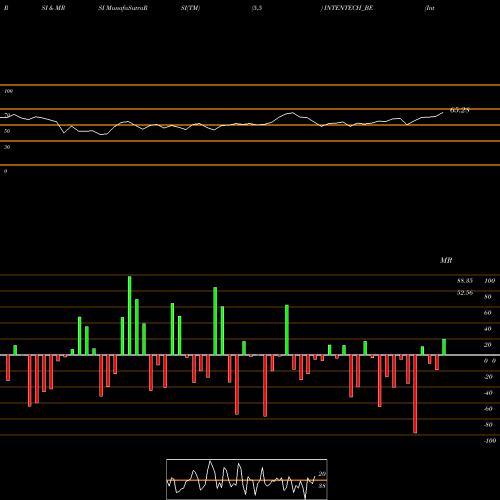The image size is (500, 500).
Task: Click the RSI axis label 100
Action: point(9,91)
